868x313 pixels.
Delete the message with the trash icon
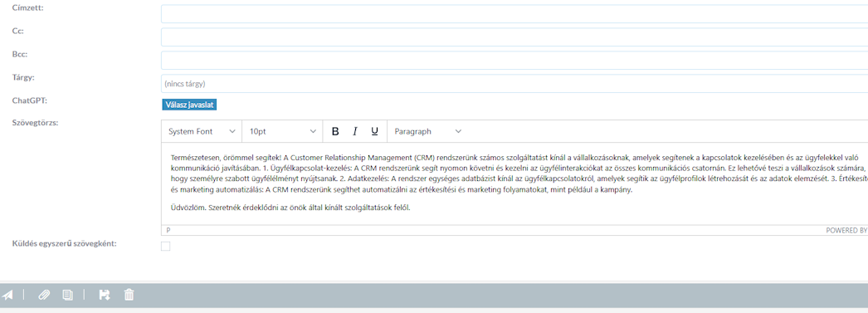(x=129, y=295)
